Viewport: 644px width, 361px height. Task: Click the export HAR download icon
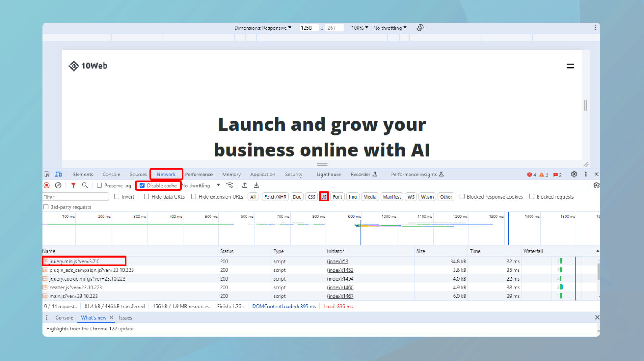pos(256,185)
